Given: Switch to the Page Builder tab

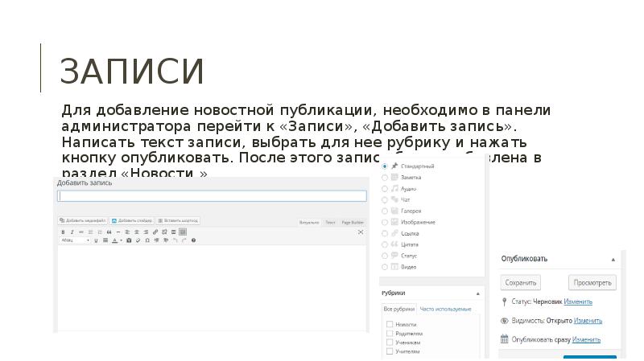Looking at the screenshot, I should (353, 221).
